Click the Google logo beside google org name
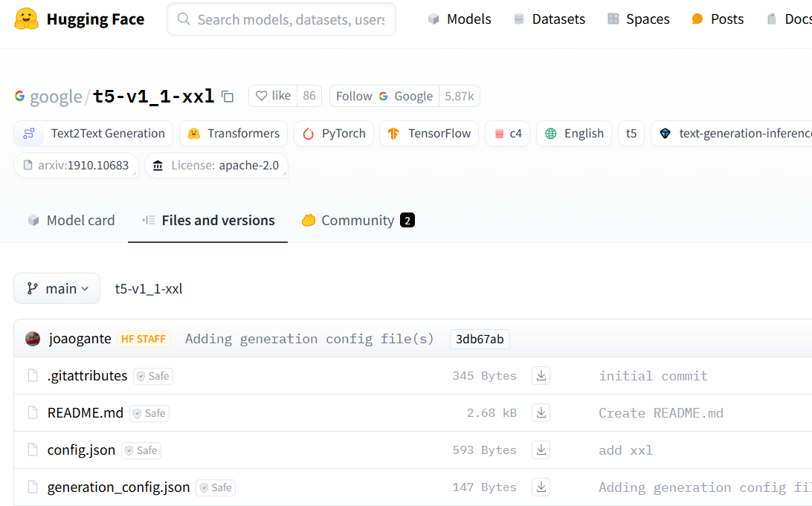812x506 pixels. point(19,96)
